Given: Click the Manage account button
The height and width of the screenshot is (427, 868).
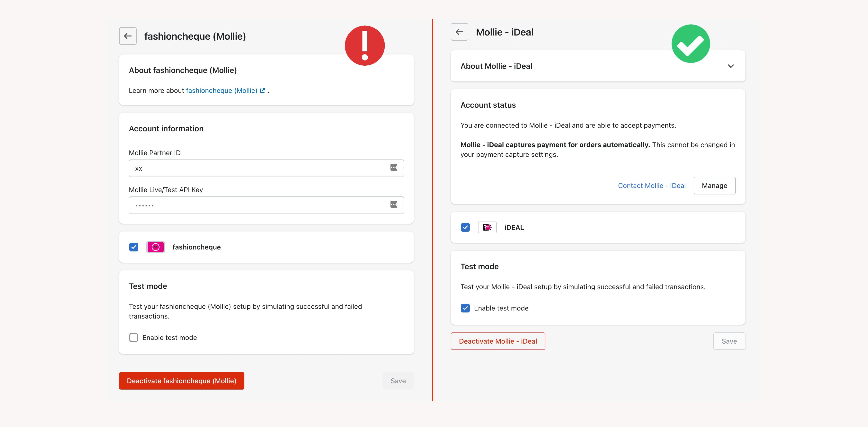Looking at the screenshot, I should pos(714,186).
